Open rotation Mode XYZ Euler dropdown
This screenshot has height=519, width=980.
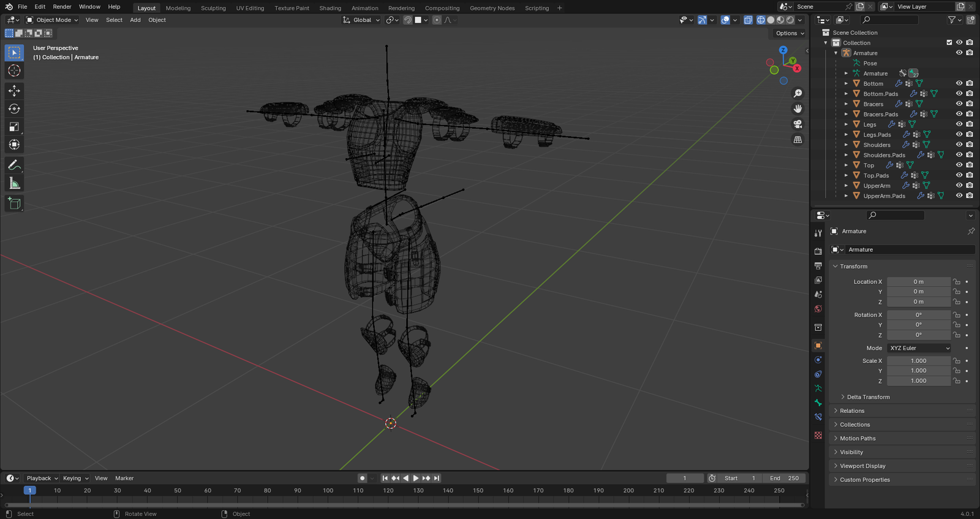(x=919, y=348)
